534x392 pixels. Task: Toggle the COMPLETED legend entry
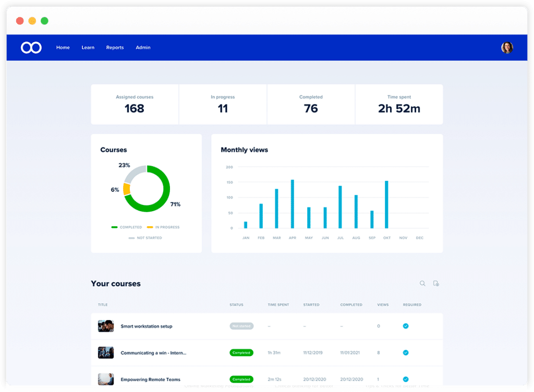[127, 227]
